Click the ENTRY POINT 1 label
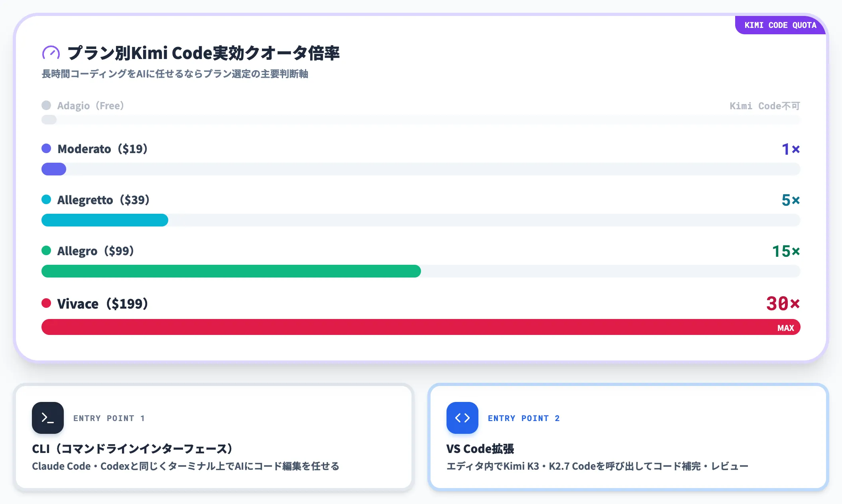Image resolution: width=842 pixels, height=504 pixels. click(109, 418)
